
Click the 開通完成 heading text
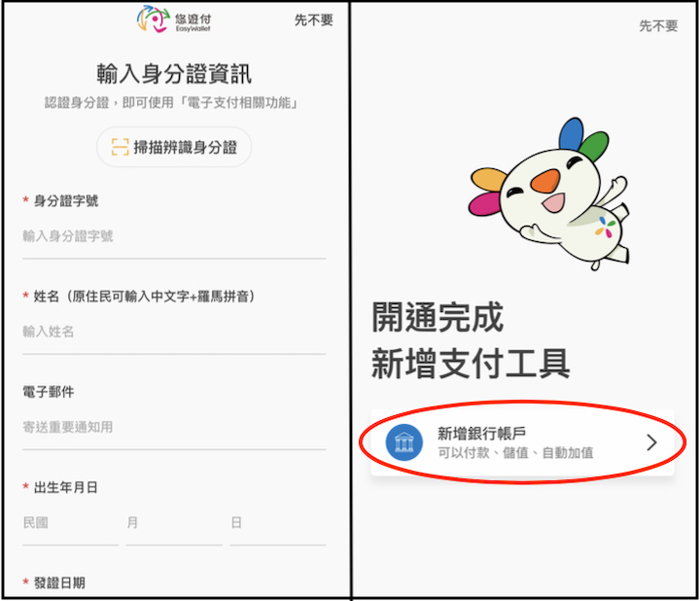point(437,317)
